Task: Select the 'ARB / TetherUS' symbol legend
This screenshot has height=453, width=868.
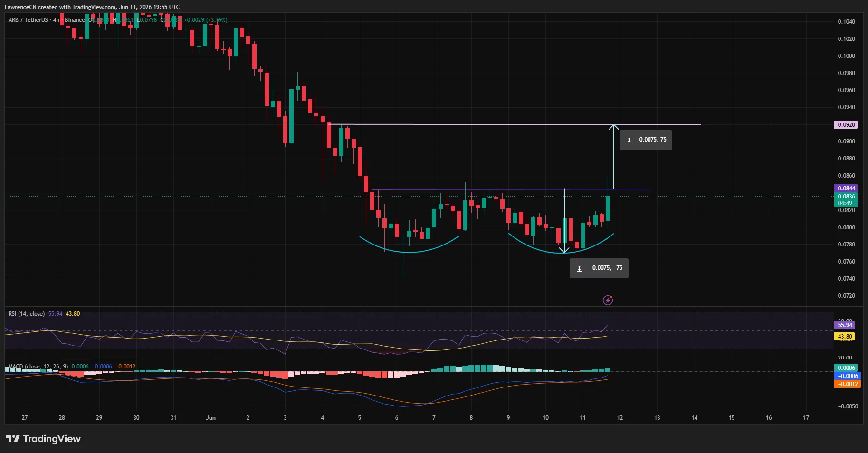Action: coord(28,20)
